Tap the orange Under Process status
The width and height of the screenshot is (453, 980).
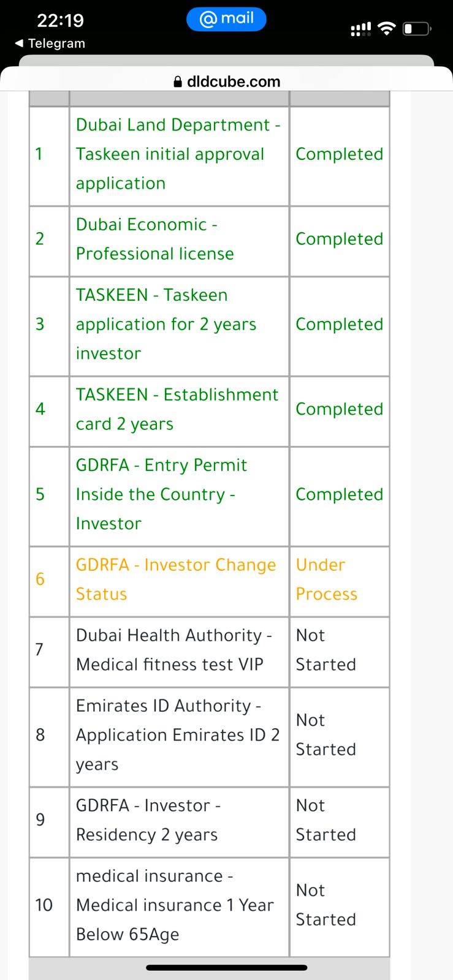point(326,579)
